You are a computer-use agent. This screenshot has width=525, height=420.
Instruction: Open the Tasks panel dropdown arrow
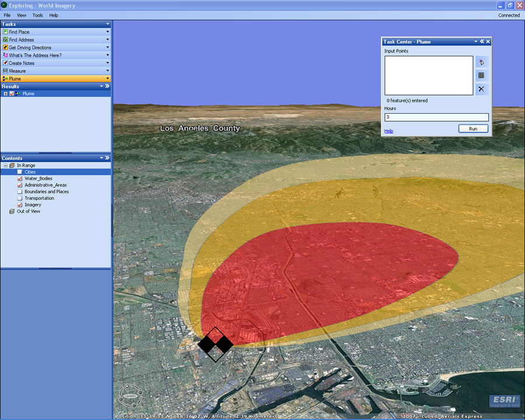click(107, 24)
